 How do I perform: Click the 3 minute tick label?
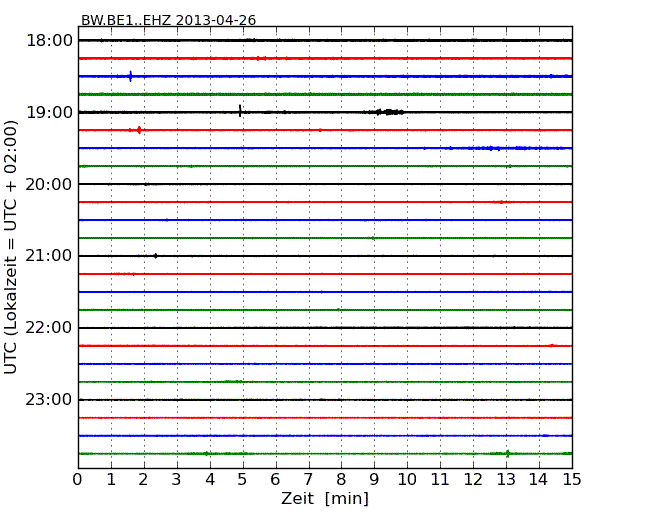177,480
